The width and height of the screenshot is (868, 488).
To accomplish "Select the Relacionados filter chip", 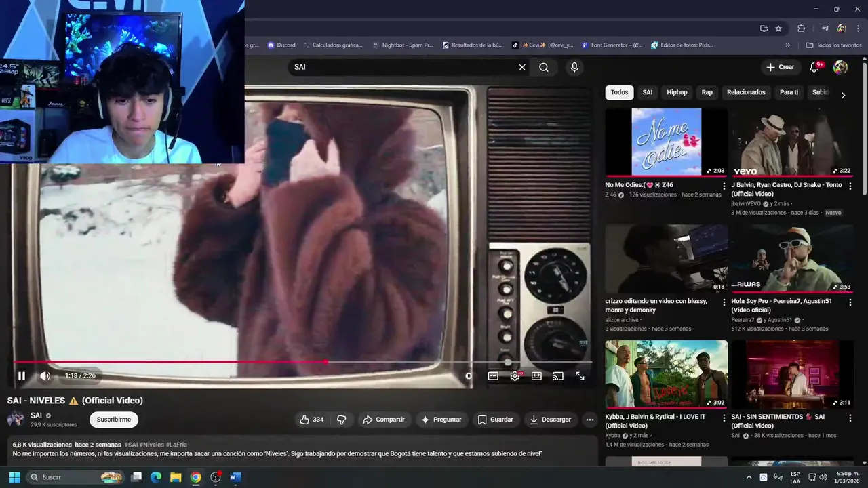I will [746, 92].
